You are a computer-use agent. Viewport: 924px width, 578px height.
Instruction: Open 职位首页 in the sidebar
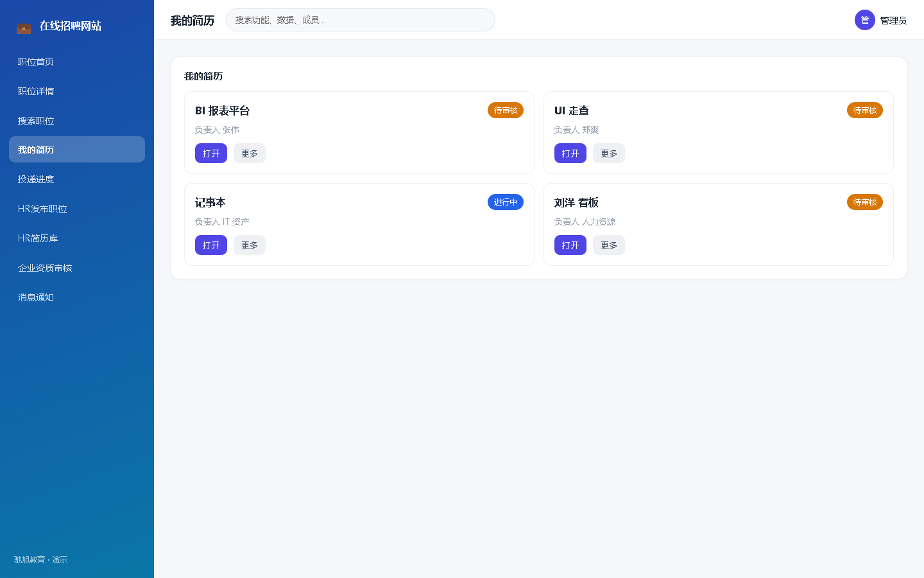pos(77,62)
